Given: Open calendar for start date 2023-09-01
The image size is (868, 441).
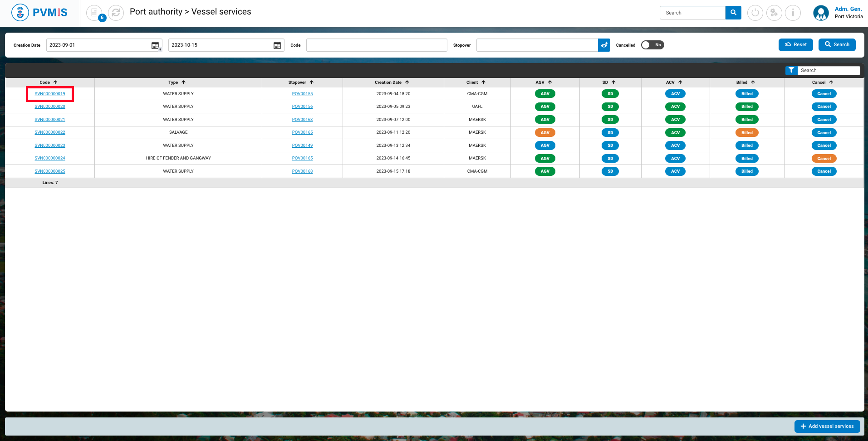Looking at the screenshot, I should (155, 45).
